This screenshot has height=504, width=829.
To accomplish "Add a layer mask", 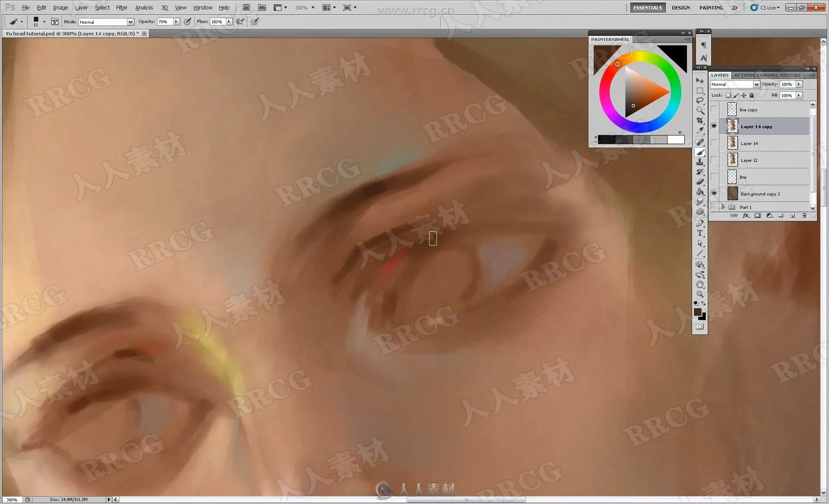I will (x=757, y=215).
